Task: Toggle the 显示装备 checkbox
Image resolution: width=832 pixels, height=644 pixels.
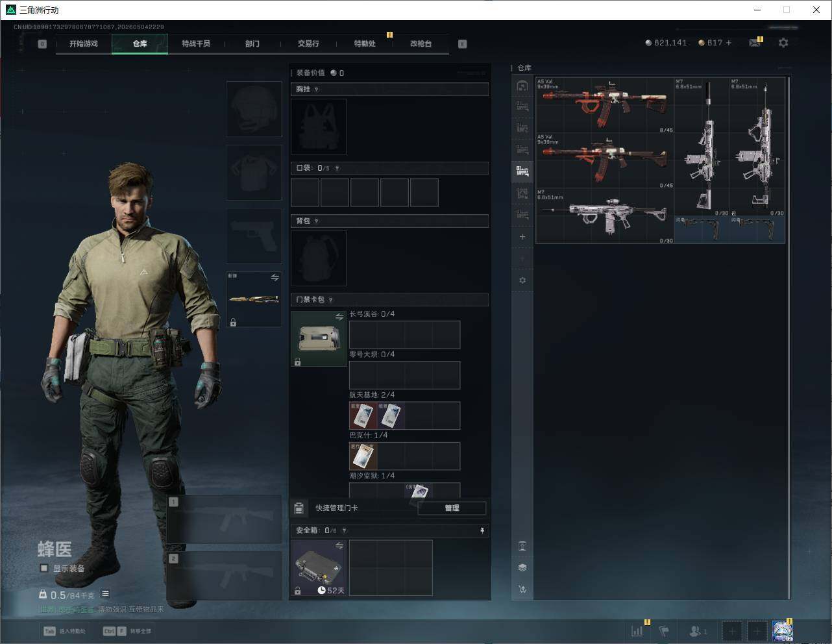Action: point(43,568)
